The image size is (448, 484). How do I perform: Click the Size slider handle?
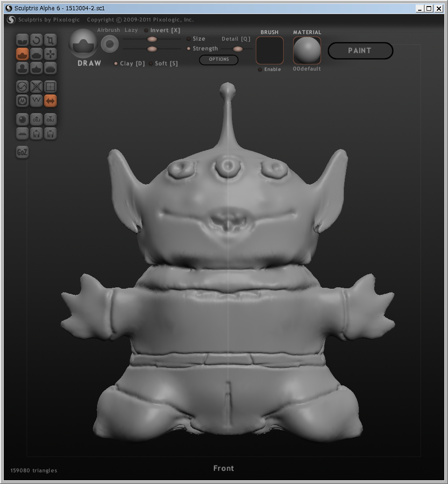(152, 39)
